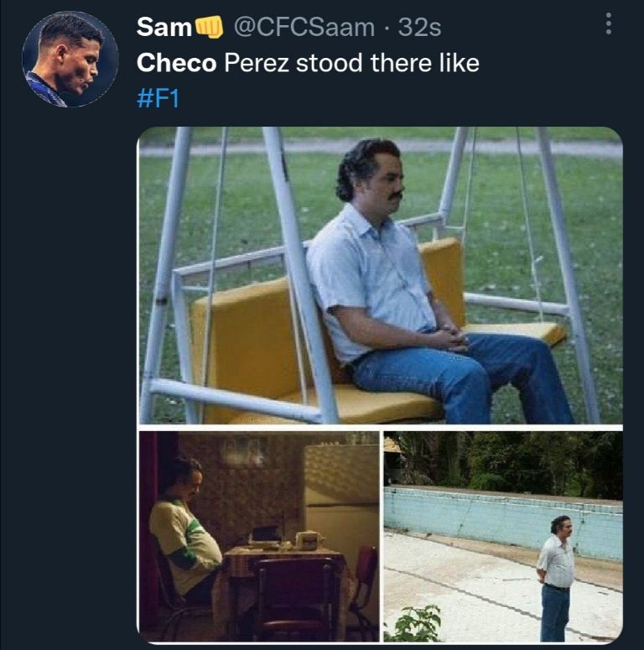Visit the @CFCSaam handle link
644x650 pixels.
[x=304, y=28]
